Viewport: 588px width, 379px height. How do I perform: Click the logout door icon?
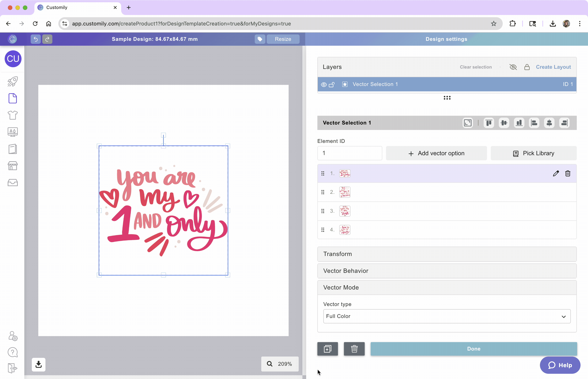[x=13, y=368]
